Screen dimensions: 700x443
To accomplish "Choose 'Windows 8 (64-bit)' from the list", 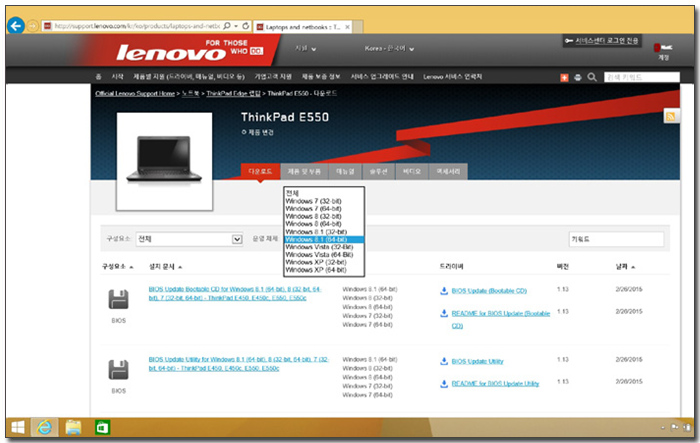I will (x=324, y=224).
